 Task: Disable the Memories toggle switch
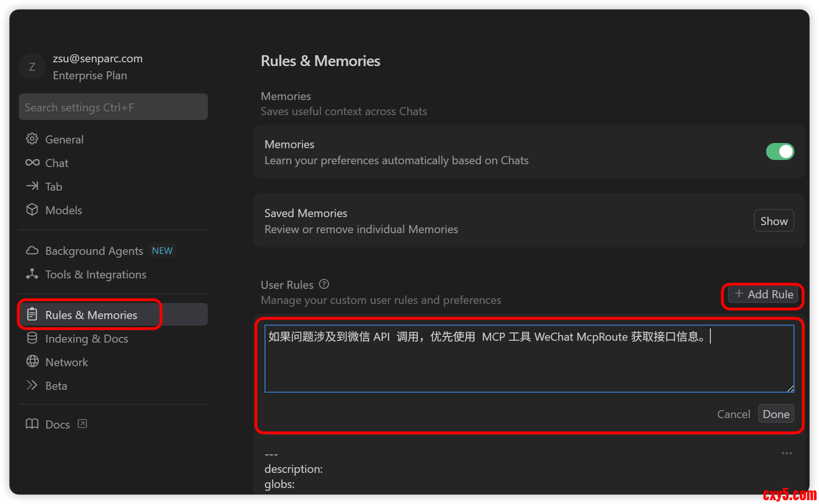point(780,151)
